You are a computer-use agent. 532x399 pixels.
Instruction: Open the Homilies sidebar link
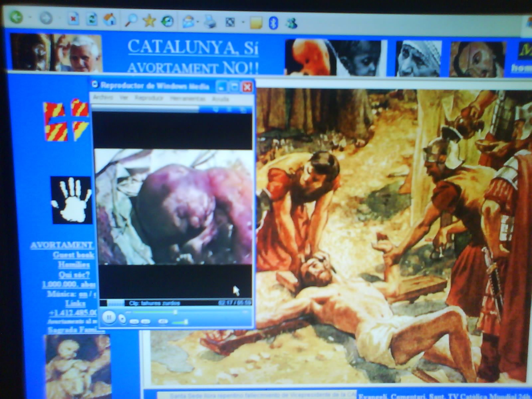click(x=74, y=265)
